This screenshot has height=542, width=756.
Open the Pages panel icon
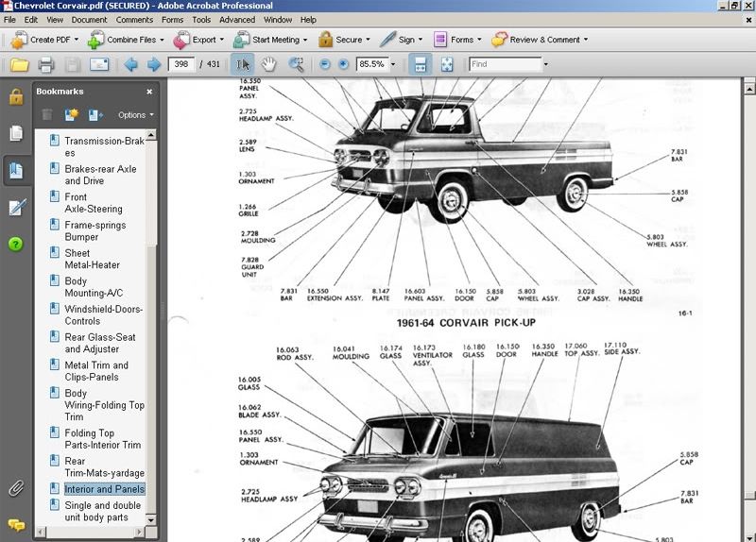click(16, 133)
